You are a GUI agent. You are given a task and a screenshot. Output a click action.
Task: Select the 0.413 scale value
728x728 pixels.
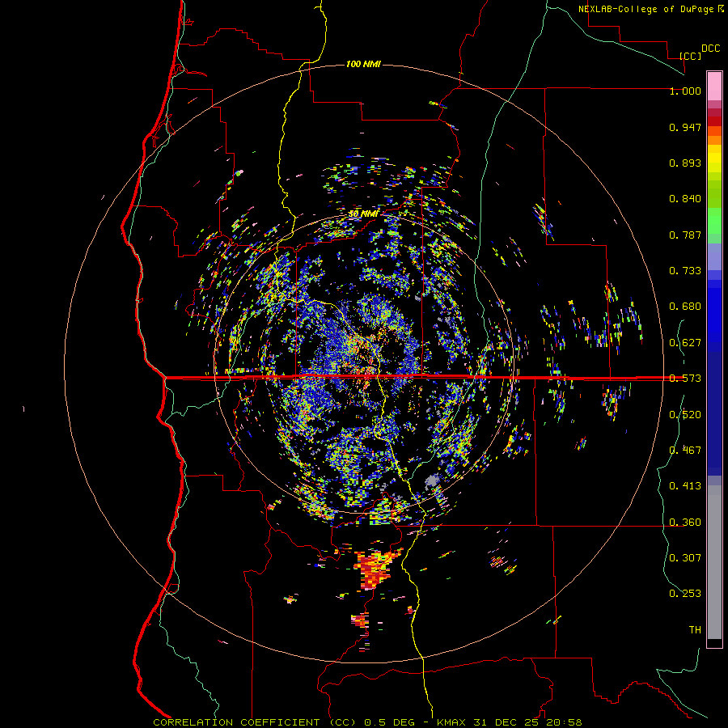pos(685,486)
